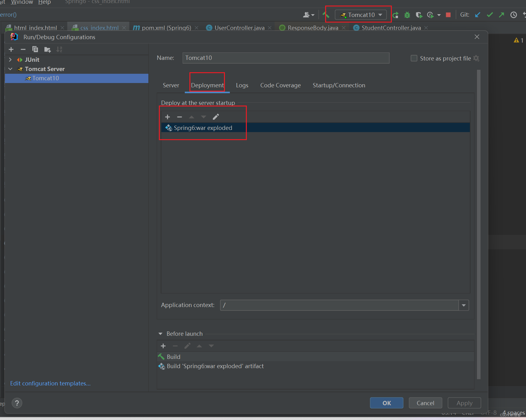Switch to pom.xml (Spring6) editor tab
526x420 pixels.
point(166,28)
